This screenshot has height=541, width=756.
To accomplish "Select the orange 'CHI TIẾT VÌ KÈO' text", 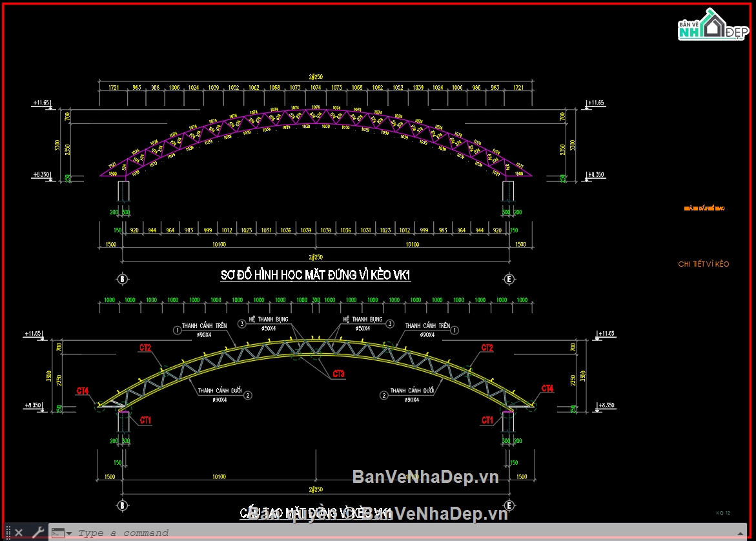I will (x=704, y=264).
